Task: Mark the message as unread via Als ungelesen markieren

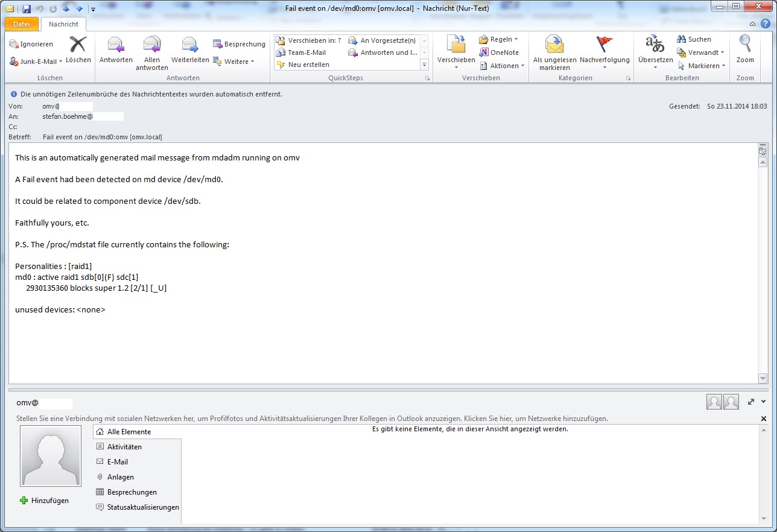Action: tap(554, 53)
